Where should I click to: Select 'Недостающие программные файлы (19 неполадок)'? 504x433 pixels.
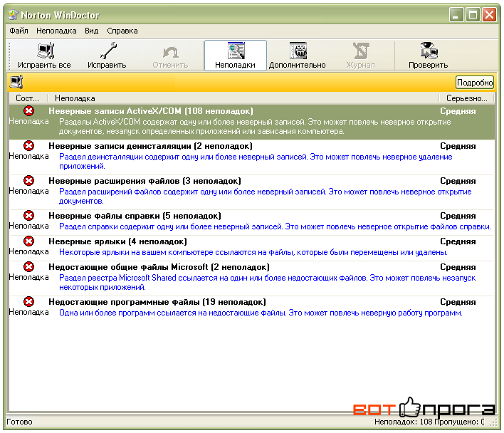click(x=157, y=302)
